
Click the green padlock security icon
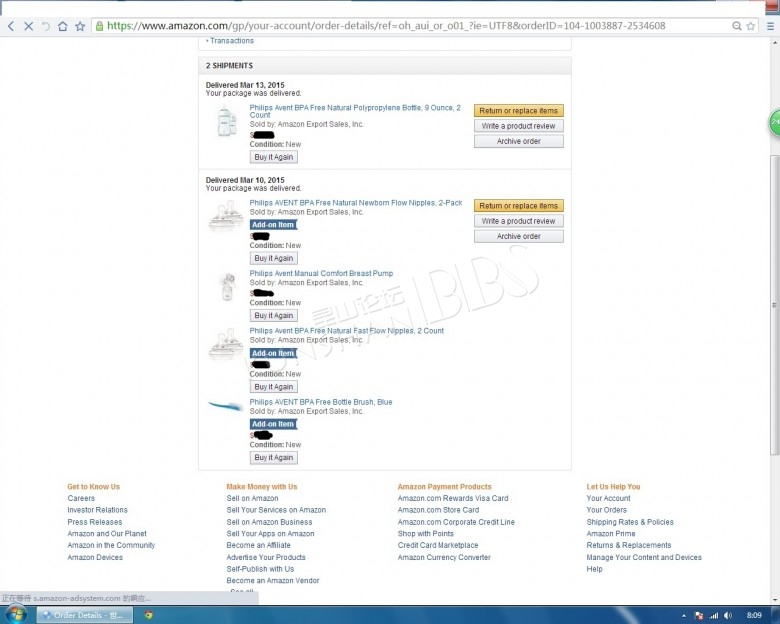(99, 26)
